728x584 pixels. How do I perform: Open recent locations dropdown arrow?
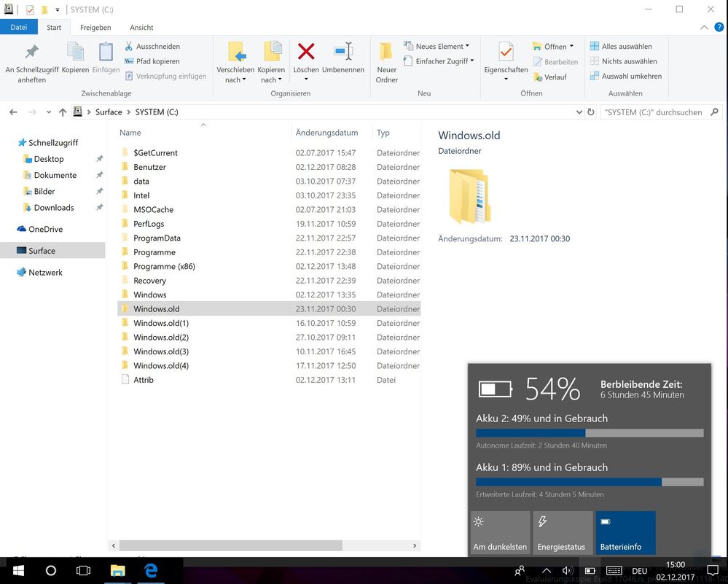pyautogui.click(x=49, y=112)
